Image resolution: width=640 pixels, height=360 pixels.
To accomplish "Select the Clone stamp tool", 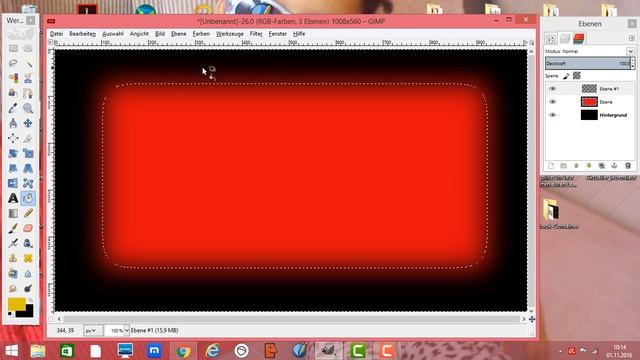I will (x=13, y=258).
